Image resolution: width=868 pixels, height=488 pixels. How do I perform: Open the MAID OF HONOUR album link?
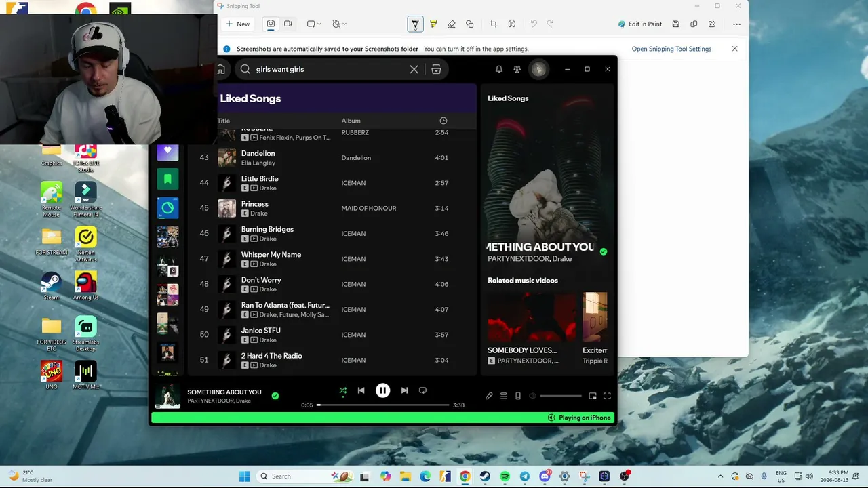click(369, 208)
